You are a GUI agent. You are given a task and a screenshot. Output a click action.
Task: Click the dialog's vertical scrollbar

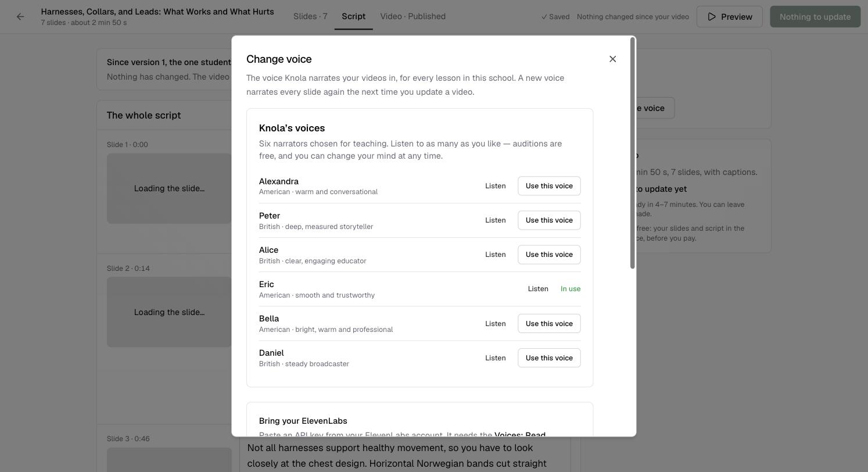coord(632,153)
